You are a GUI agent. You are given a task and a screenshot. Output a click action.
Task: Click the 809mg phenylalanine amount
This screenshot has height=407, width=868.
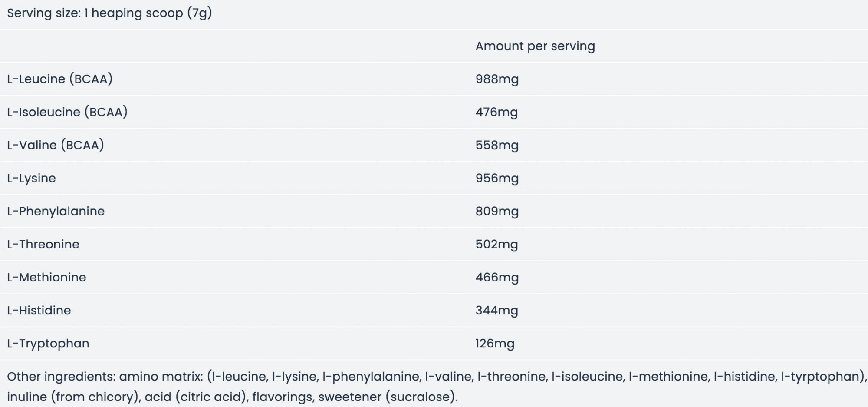497,212
